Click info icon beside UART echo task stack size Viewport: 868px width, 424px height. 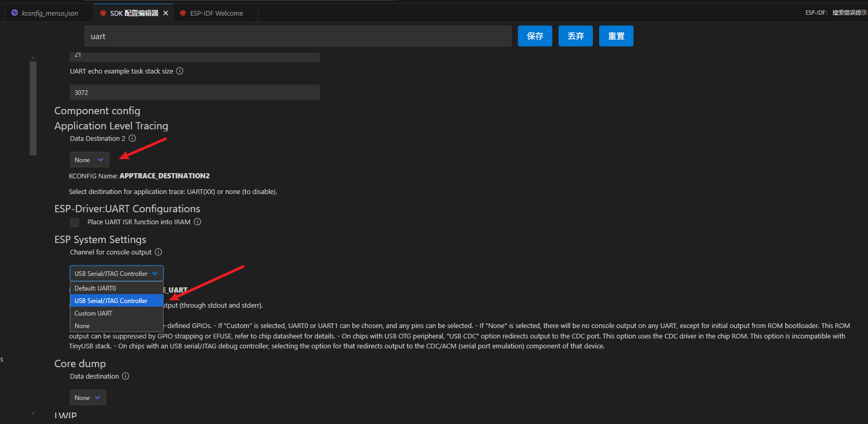(180, 71)
